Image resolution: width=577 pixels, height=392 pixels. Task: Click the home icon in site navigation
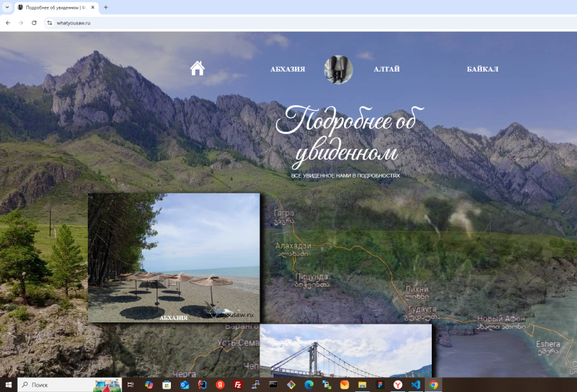pyautogui.click(x=197, y=68)
